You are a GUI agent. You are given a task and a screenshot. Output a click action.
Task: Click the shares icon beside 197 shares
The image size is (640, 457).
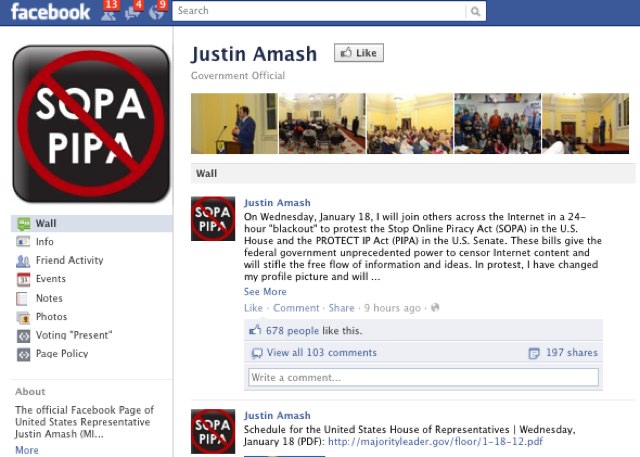tap(534, 353)
